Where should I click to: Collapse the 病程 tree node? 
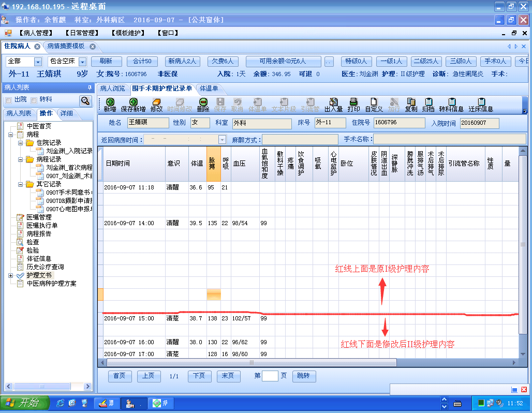(x=10, y=135)
